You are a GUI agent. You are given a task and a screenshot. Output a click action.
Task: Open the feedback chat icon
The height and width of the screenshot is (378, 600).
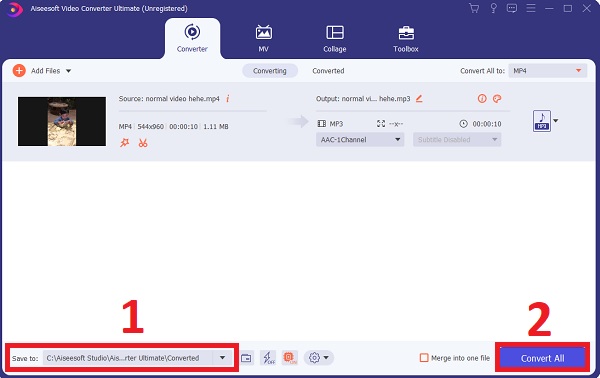tap(512, 8)
